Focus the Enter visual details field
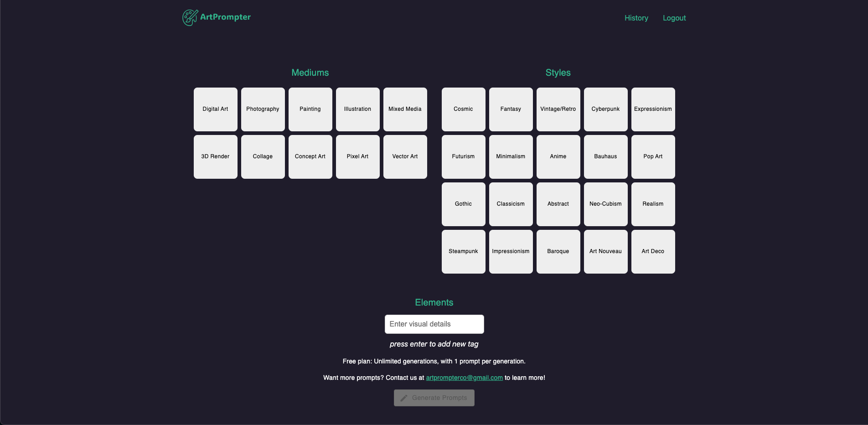868x425 pixels. pyautogui.click(x=434, y=324)
